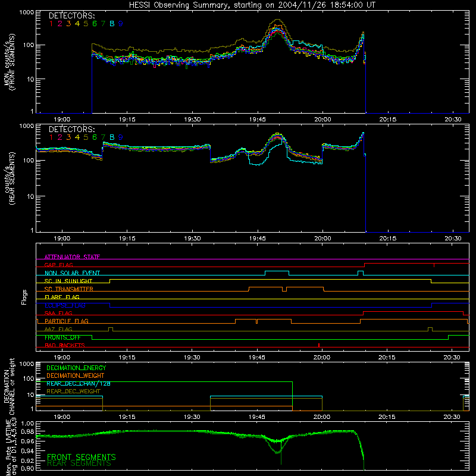
Task: Click the 20:15 tick label under front segments plot
Action: click(x=388, y=120)
